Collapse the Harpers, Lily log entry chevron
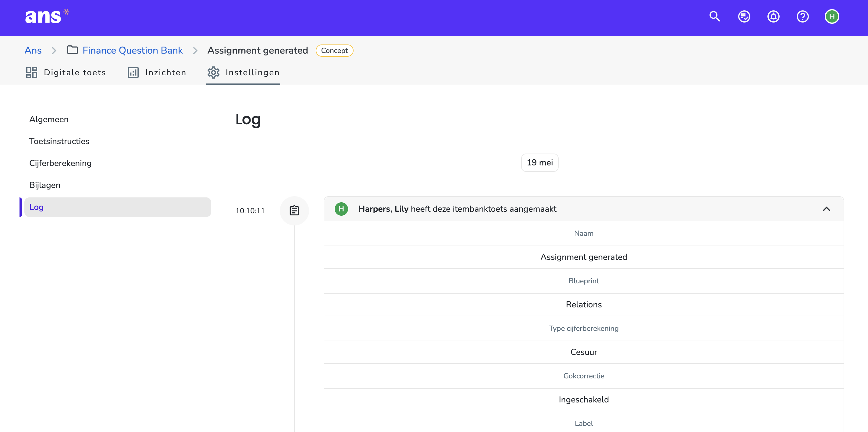This screenshot has width=868, height=432. (x=826, y=209)
